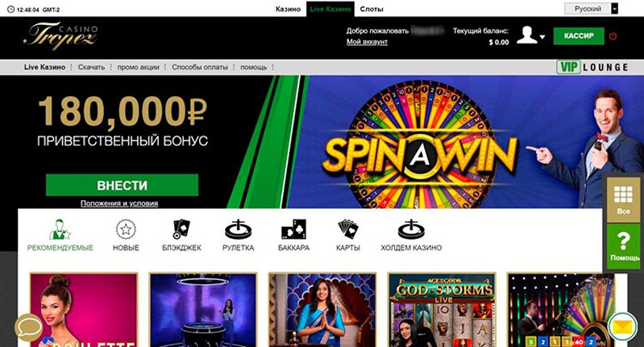
Task: Pick the Карты hand-of-cards icon
Action: click(x=348, y=229)
